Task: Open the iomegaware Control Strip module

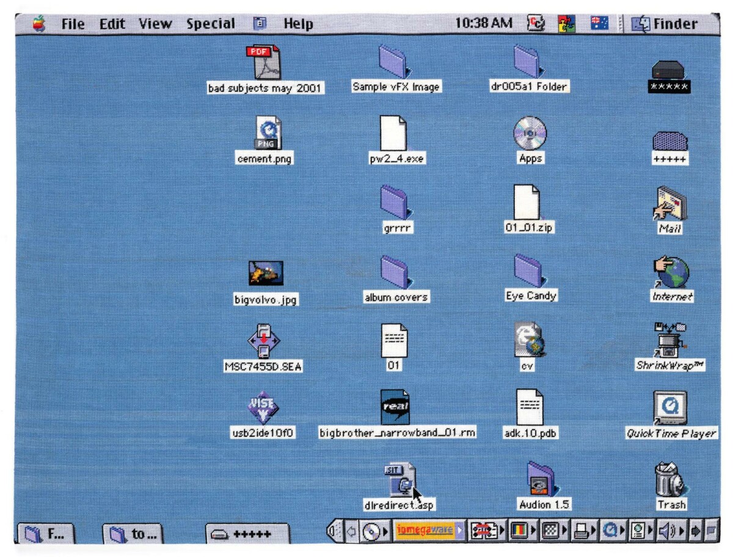Action: 429,531
